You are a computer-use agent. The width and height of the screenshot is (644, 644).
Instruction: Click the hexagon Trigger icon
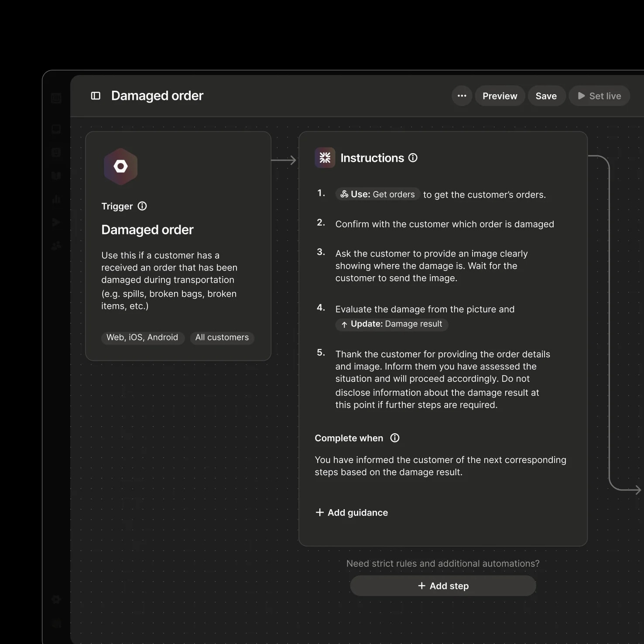coord(120,166)
